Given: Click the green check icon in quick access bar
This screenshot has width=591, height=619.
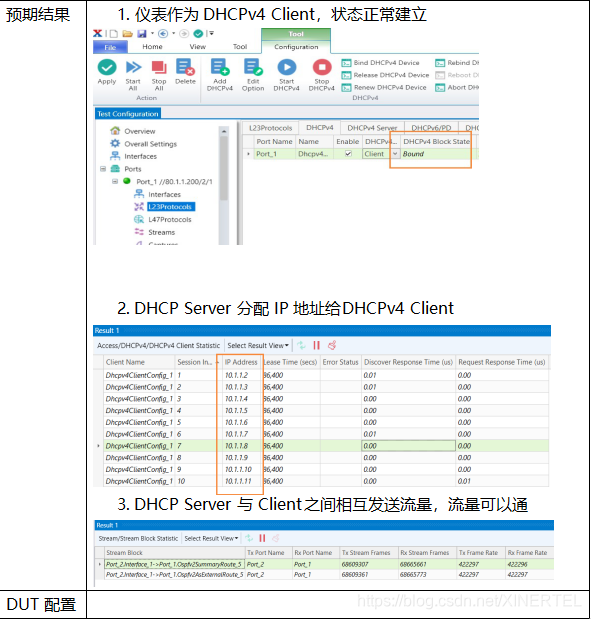Looking at the screenshot, I should tap(198, 34).
